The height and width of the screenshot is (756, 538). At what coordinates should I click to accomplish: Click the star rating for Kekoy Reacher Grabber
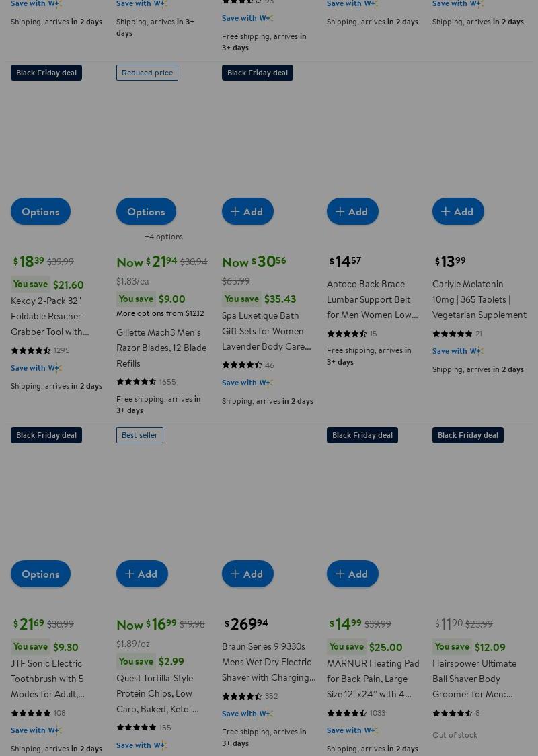31,350
